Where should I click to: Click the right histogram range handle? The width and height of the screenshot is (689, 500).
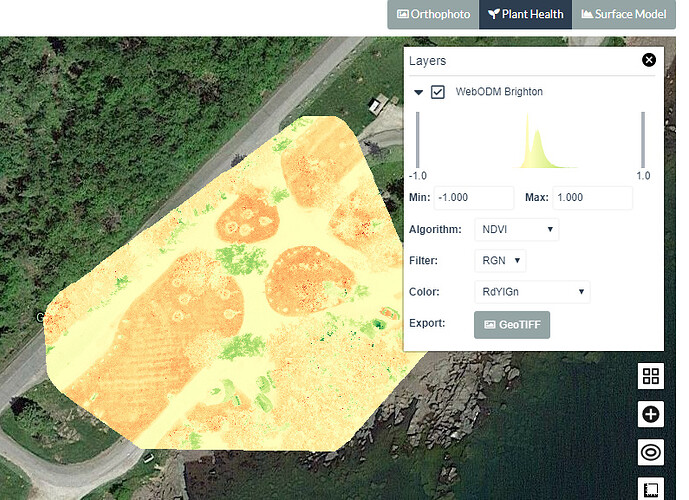pyautogui.click(x=642, y=140)
